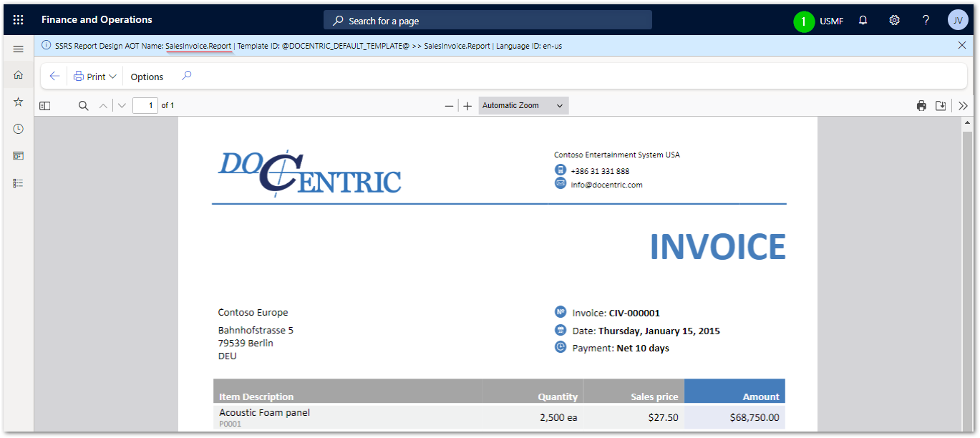Zoom in with the plus button
This screenshot has height=438, width=980.
(467, 106)
